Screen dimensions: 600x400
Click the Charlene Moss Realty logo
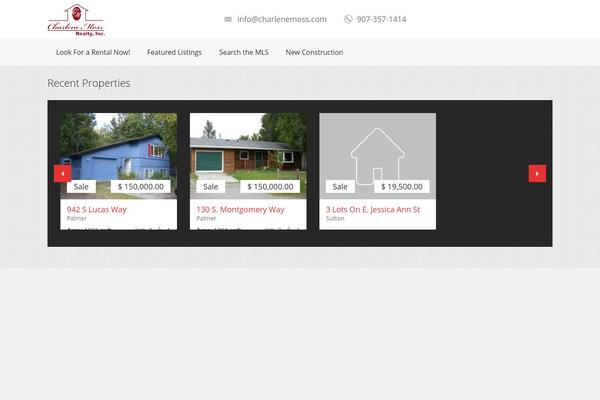coord(76,20)
